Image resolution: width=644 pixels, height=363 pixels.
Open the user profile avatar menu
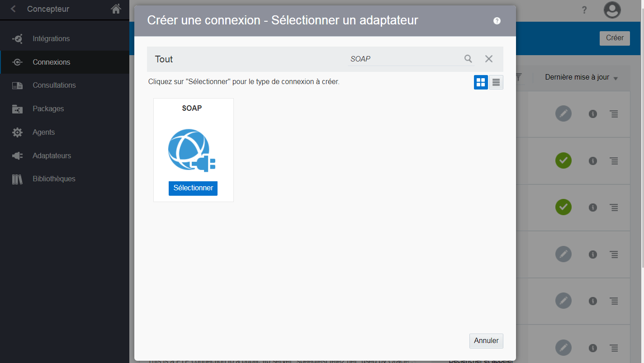coord(612,10)
